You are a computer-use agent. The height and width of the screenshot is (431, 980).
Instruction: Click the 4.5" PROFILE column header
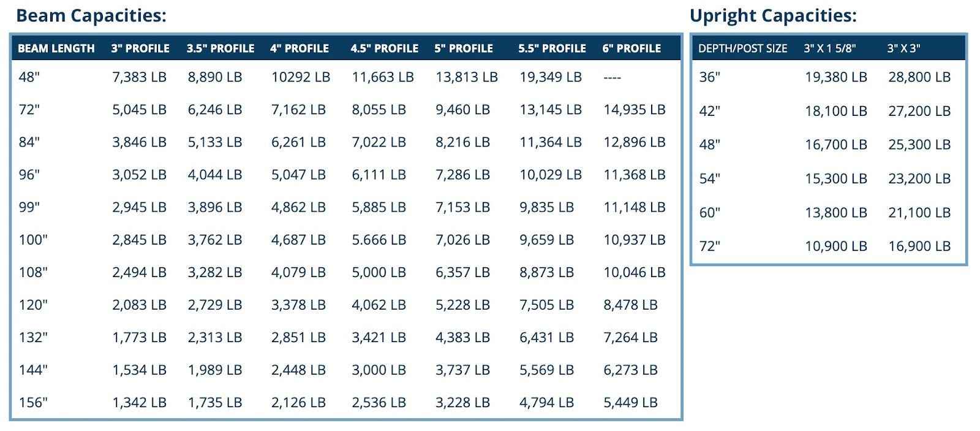pyautogui.click(x=385, y=48)
